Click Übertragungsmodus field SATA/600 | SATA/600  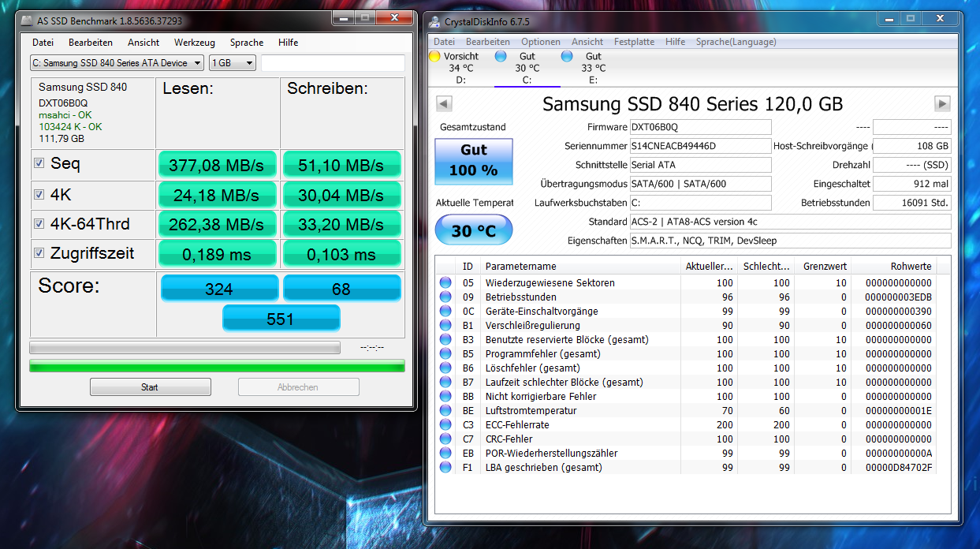pos(700,184)
